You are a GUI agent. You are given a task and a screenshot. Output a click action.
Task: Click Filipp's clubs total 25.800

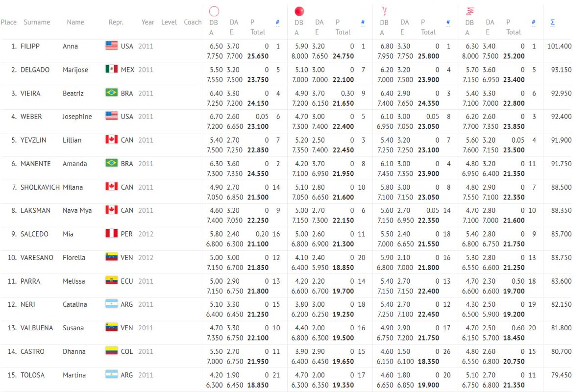[x=429, y=56]
